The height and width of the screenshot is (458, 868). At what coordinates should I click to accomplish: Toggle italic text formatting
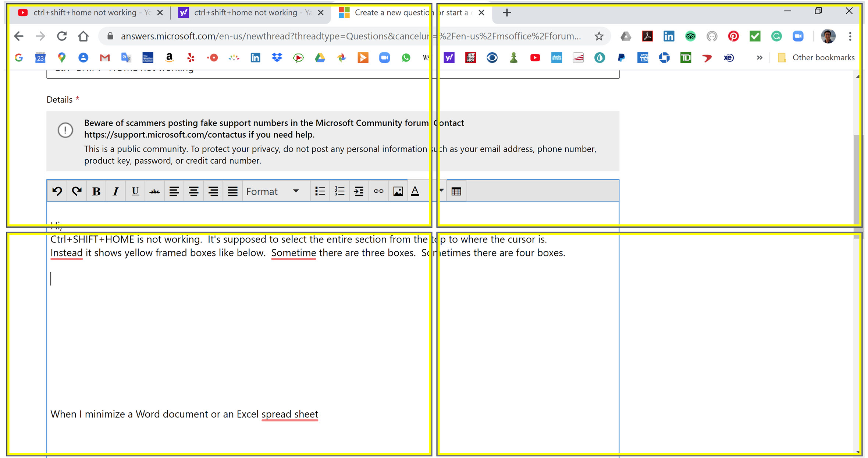pyautogui.click(x=116, y=191)
